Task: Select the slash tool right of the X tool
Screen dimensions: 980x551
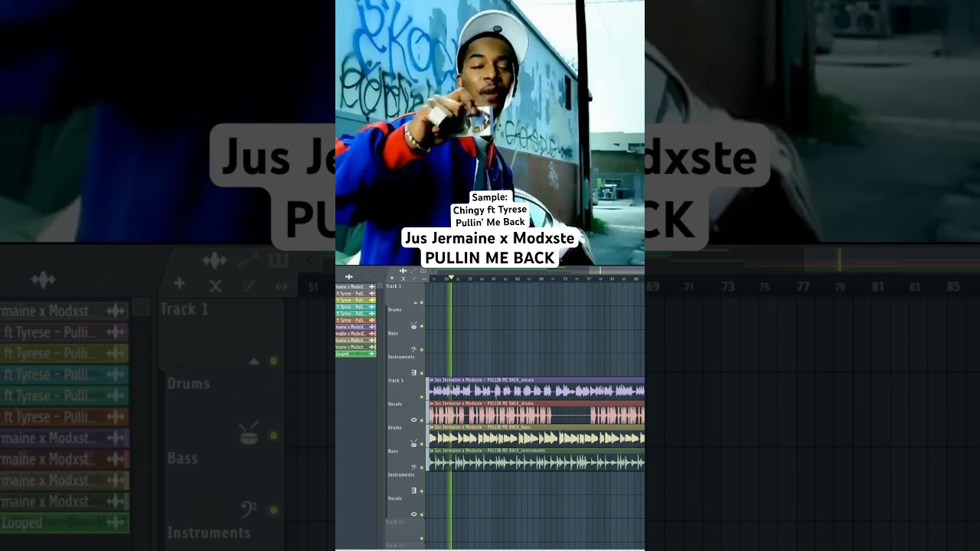Action: (414, 279)
